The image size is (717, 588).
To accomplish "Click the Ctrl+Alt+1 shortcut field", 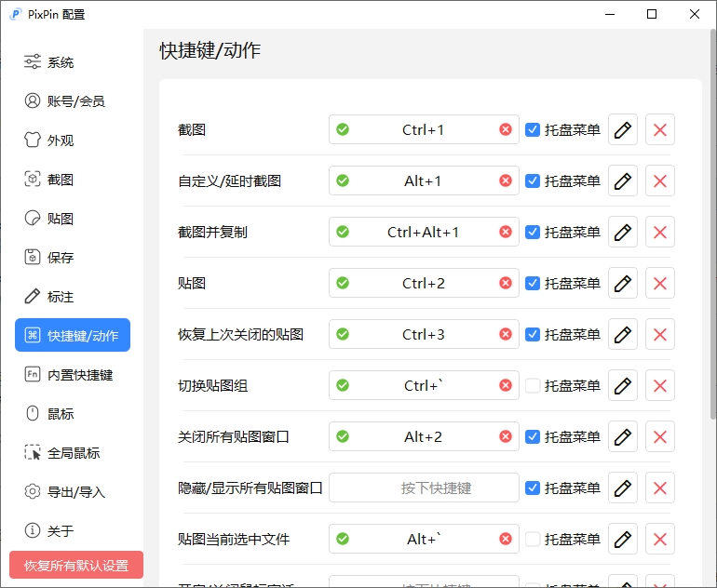I will [x=424, y=232].
